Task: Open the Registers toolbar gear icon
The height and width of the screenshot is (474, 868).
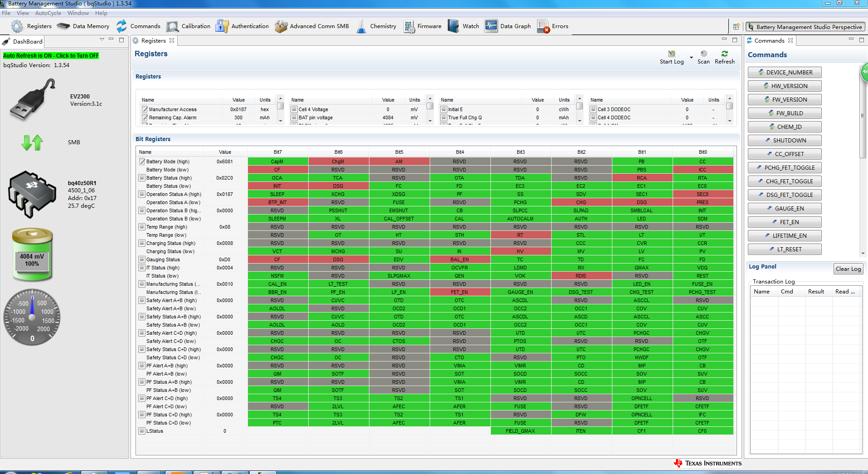Action: click(17, 26)
